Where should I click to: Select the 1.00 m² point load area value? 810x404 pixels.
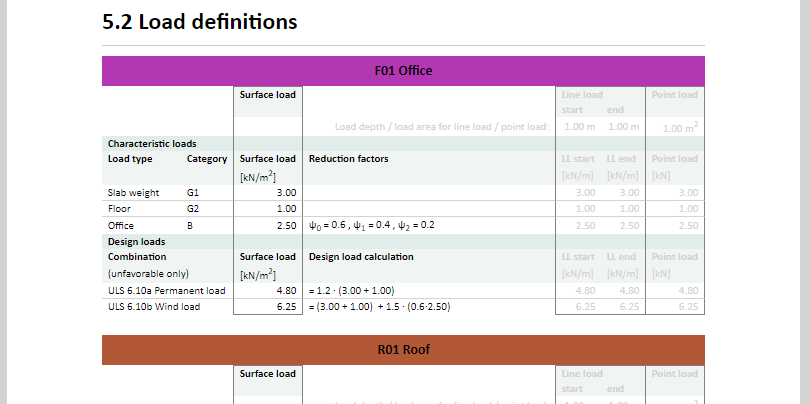click(679, 127)
